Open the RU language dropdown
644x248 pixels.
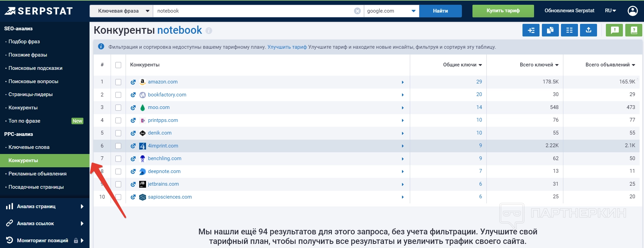(611, 11)
